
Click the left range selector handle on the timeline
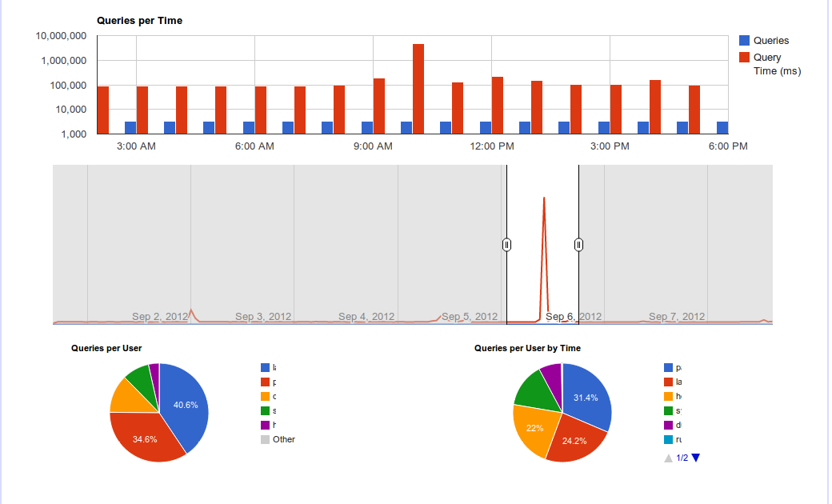506,245
